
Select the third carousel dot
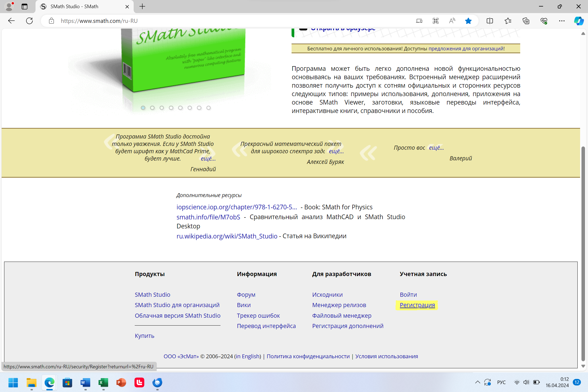coord(162,108)
